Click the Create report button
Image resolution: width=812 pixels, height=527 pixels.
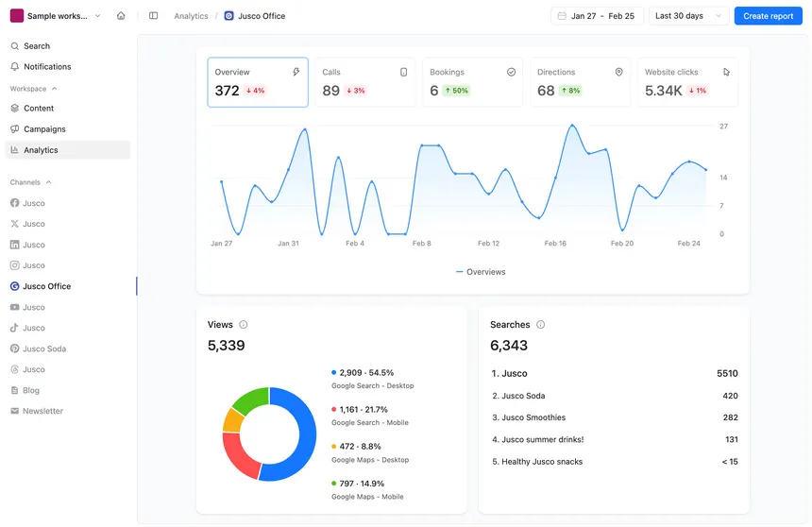pos(768,16)
